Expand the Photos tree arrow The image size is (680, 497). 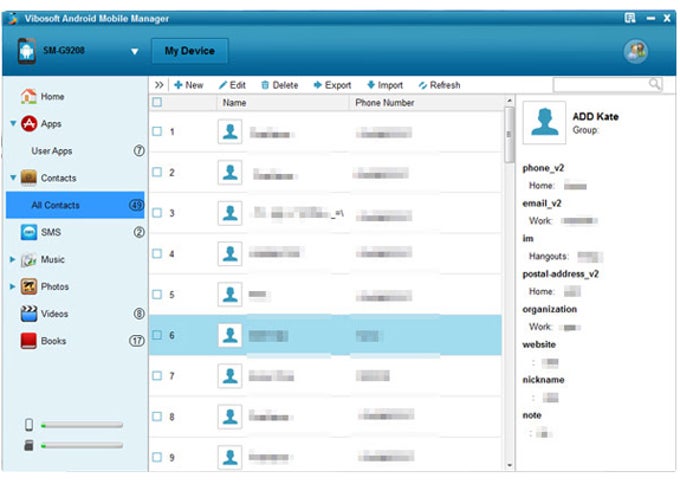(13, 287)
